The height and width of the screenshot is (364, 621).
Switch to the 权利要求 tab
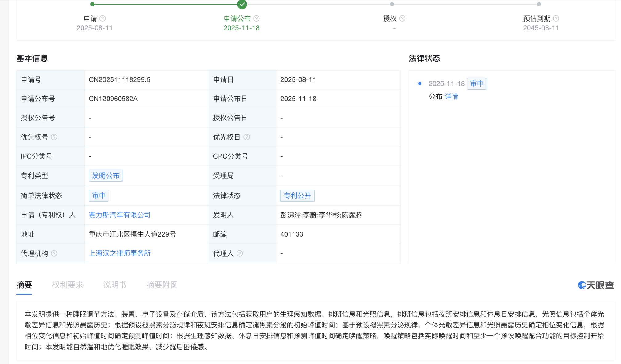[x=67, y=285]
